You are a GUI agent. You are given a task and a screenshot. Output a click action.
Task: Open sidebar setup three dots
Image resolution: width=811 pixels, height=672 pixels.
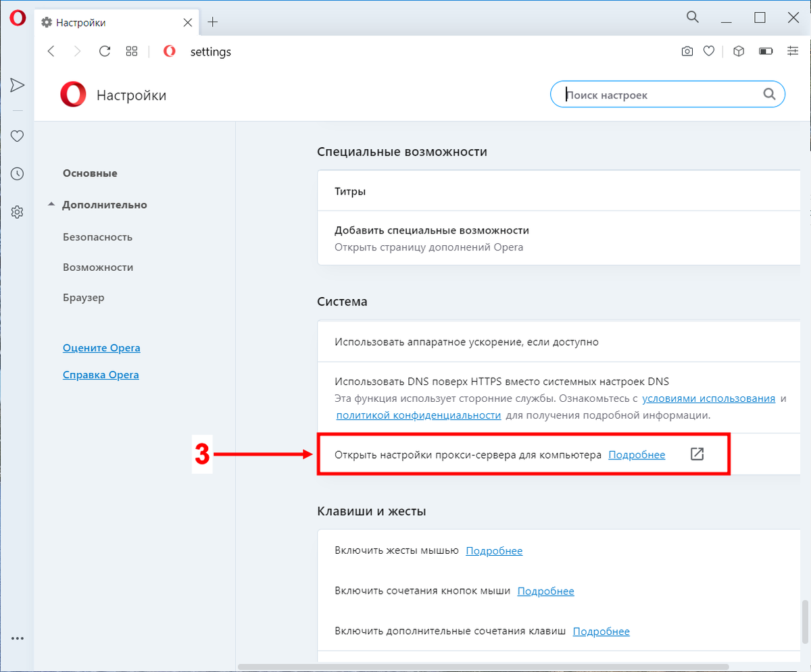17,638
